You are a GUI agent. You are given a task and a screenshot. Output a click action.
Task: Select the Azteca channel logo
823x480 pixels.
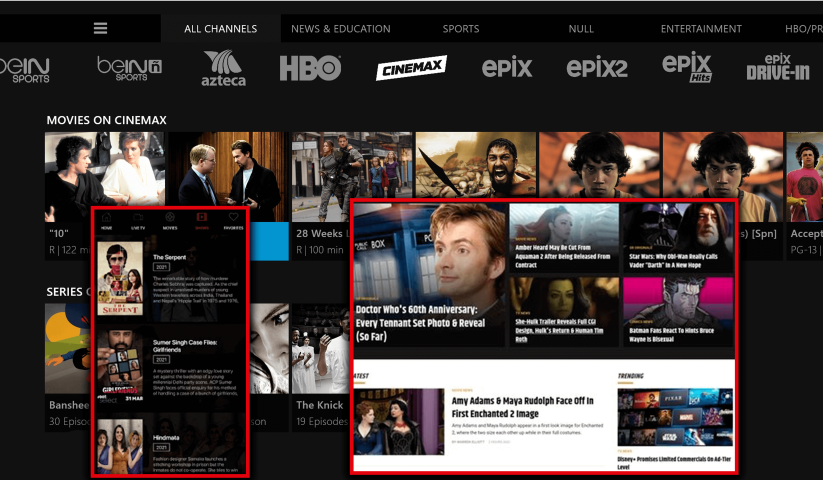tap(223, 68)
